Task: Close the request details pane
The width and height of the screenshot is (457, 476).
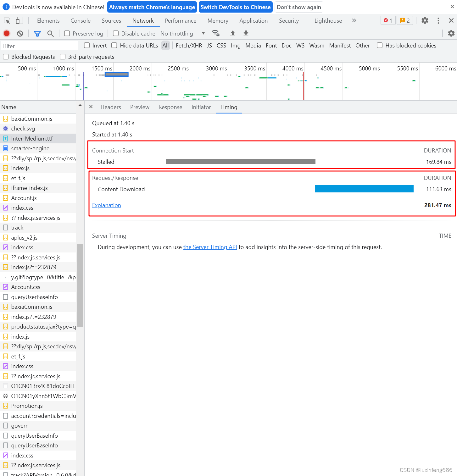Action: click(x=91, y=107)
